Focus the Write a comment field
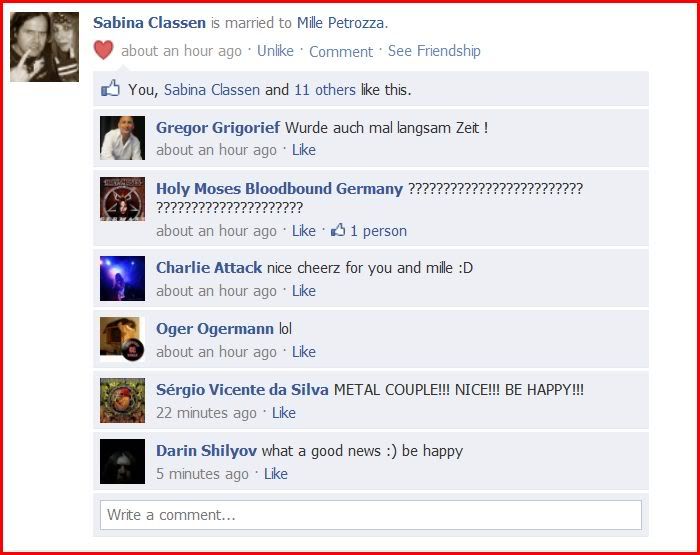 pyautogui.click(x=371, y=515)
